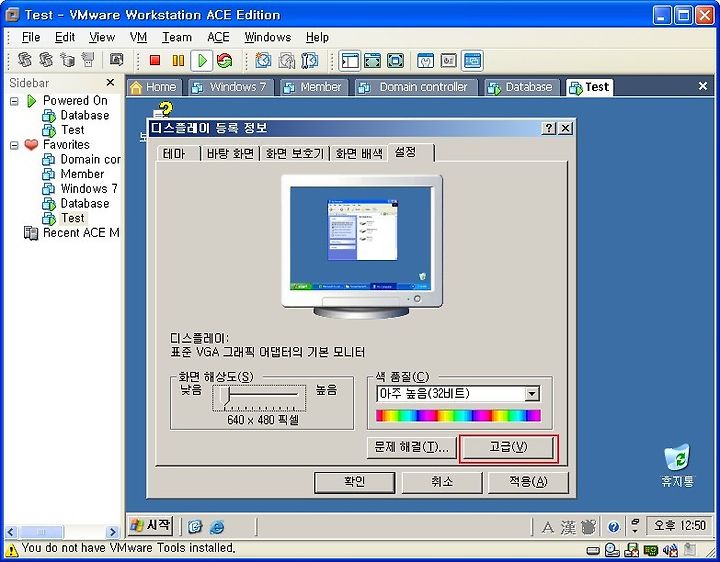Click the 확인 OK button

coord(354,482)
